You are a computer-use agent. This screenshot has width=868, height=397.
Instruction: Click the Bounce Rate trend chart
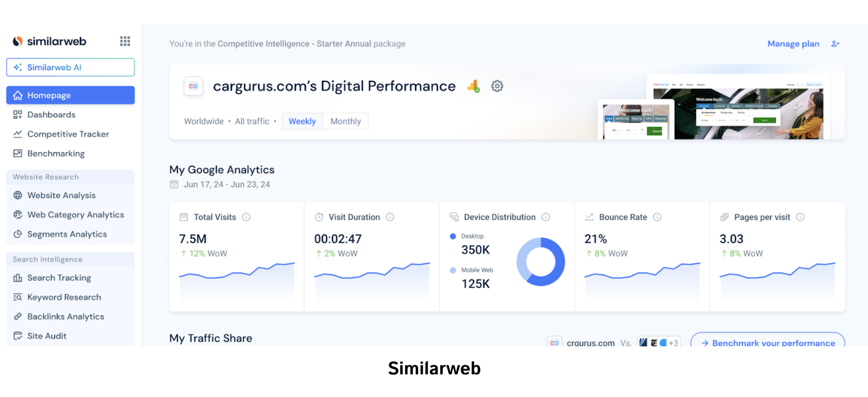(642, 281)
